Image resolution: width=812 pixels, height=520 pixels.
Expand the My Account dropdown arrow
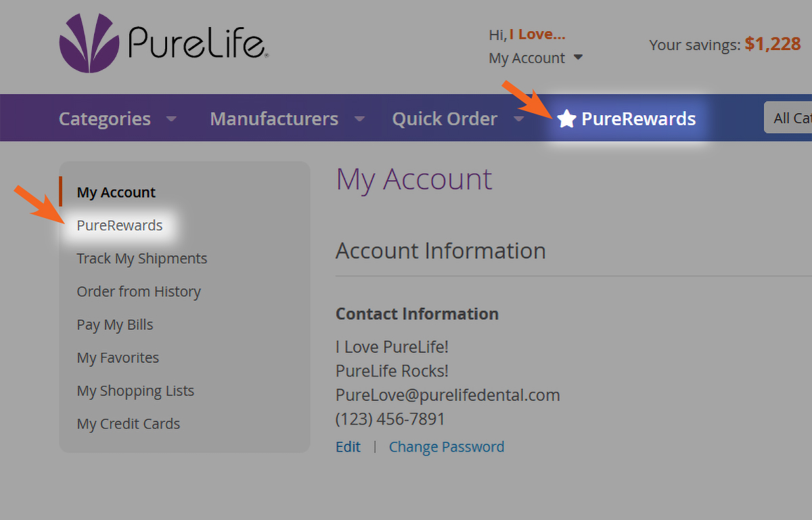pyautogui.click(x=578, y=58)
